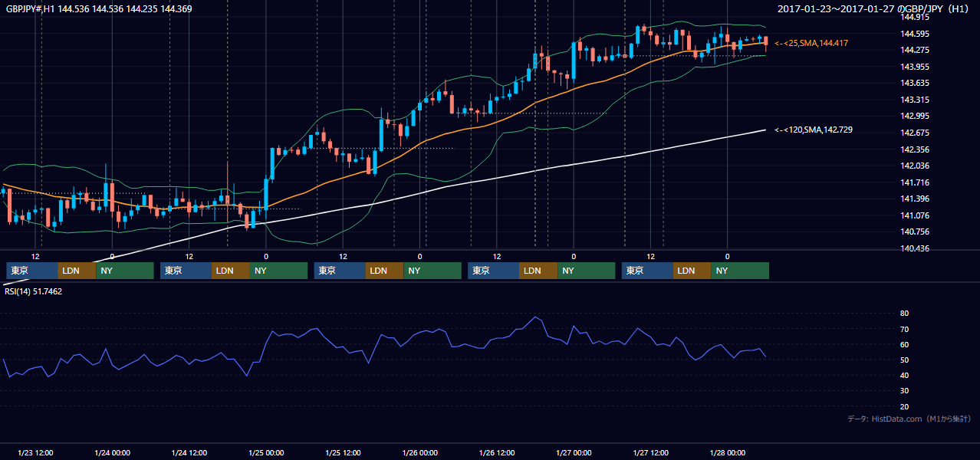Select the 東京 session block for 1/27
980x460 pixels.
647,271
